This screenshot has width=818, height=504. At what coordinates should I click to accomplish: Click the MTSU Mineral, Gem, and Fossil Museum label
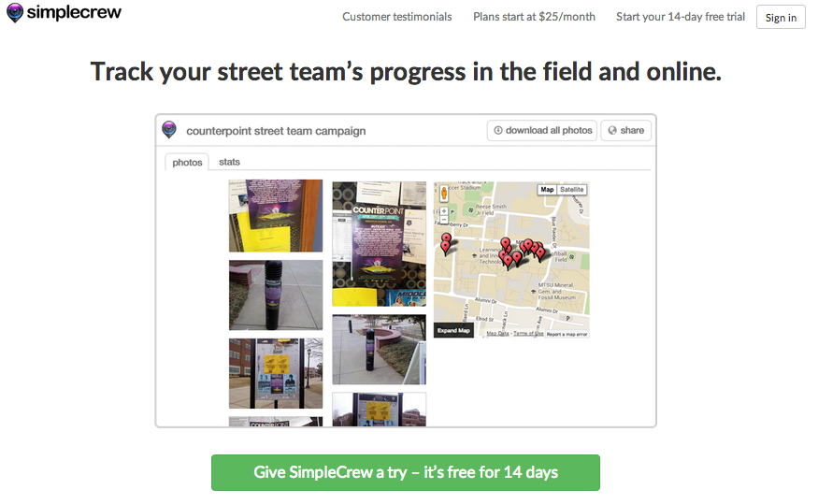(556, 291)
